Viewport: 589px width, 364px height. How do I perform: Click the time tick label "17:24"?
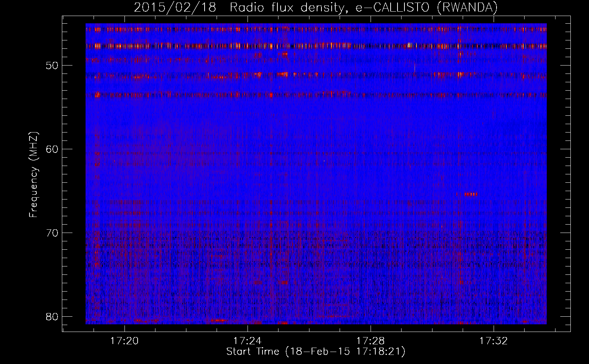tap(248, 341)
